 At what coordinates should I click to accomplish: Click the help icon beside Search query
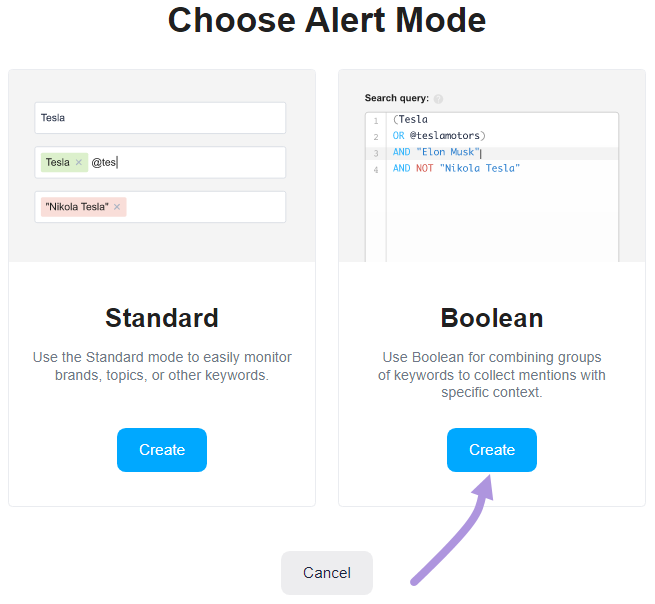pos(438,99)
